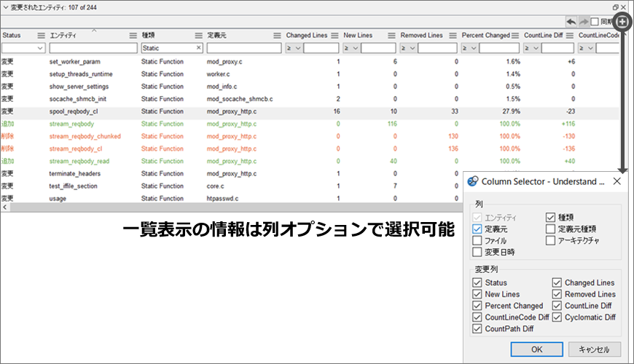This screenshot has width=634, height=364.
Task: Open the Status column menu icon
Action: 42,36
